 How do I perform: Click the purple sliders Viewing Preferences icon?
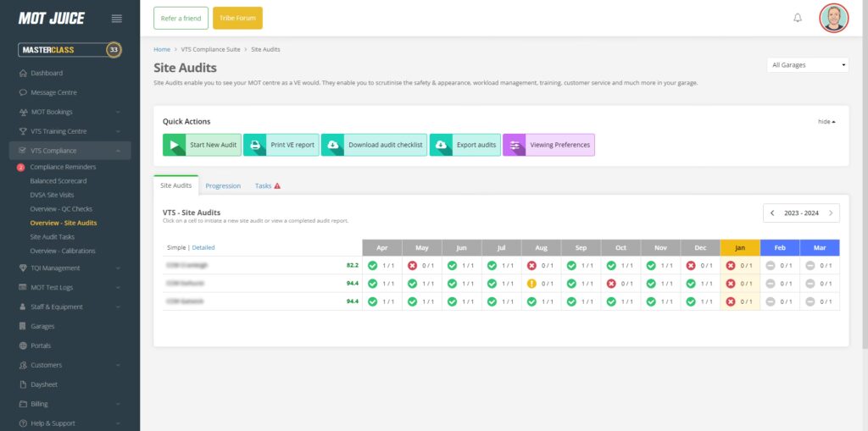514,145
